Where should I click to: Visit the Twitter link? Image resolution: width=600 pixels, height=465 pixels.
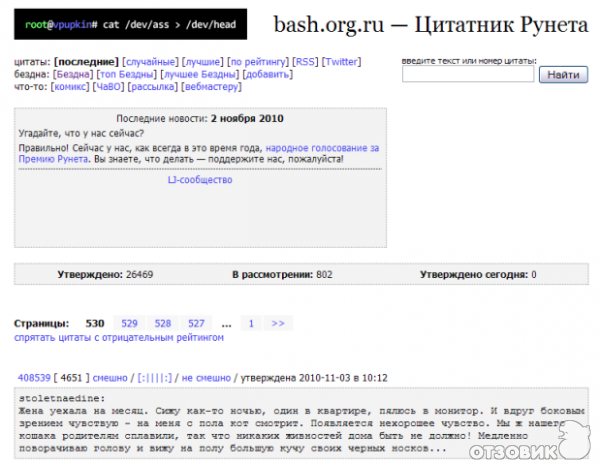(342, 62)
